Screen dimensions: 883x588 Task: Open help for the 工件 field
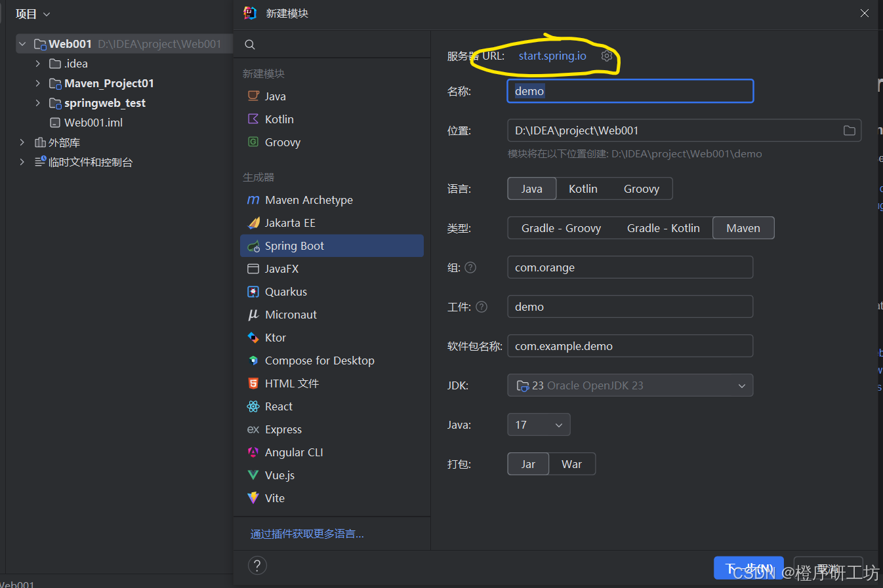(482, 307)
